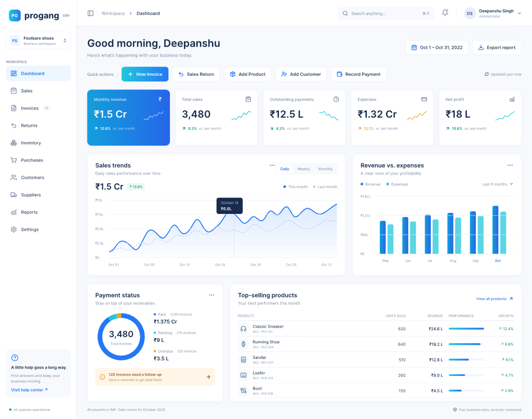
Task: Follow the Visit help center link
Action: click(x=29, y=390)
